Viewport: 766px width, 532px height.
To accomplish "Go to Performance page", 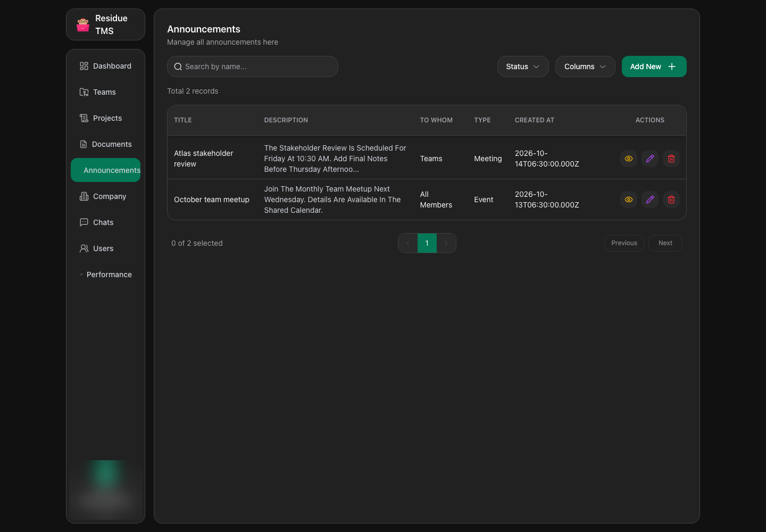I will coord(105,275).
